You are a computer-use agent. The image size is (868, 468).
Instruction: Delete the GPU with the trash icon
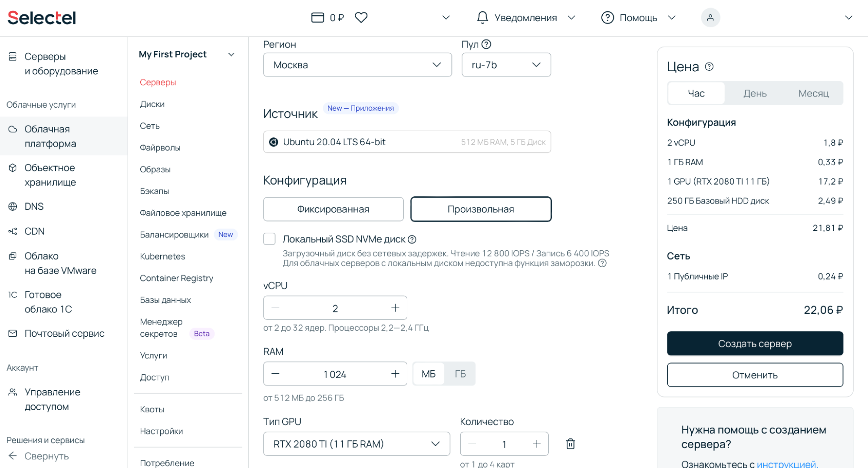[x=570, y=444]
